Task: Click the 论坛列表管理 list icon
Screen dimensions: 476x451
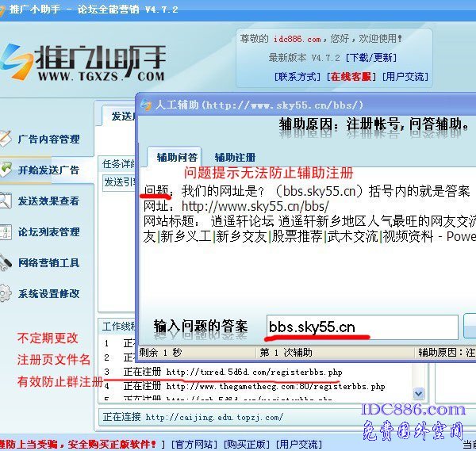Action: pyautogui.click(x=6, y=231)
